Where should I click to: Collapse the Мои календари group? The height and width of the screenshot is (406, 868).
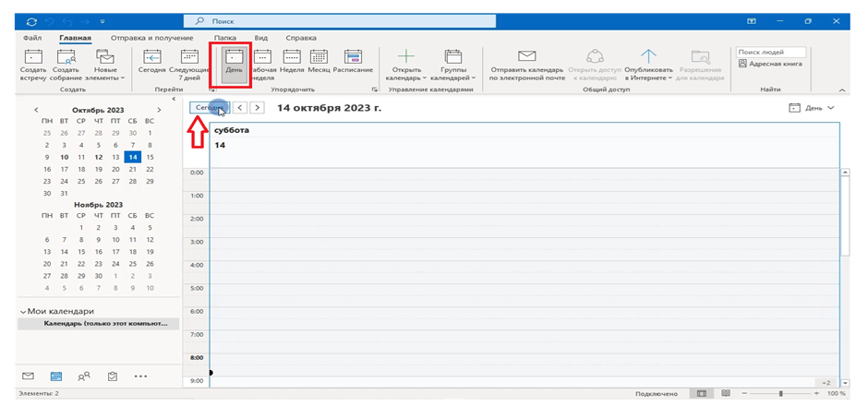point(23,312)
